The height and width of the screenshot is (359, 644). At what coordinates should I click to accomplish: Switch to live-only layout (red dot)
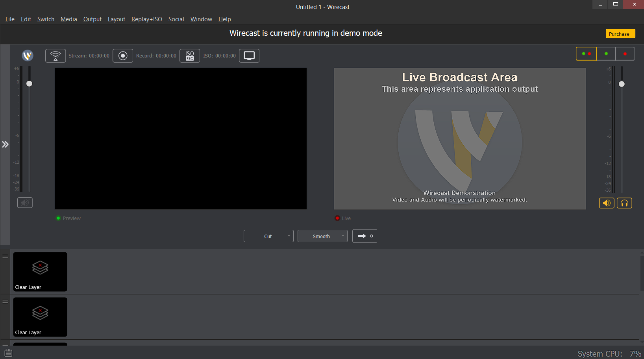[x=625, y=54]
